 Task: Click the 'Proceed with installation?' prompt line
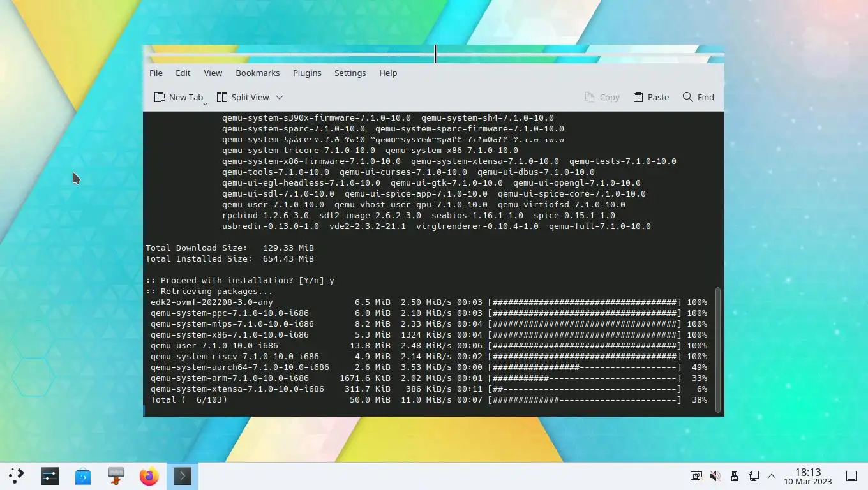240,280
